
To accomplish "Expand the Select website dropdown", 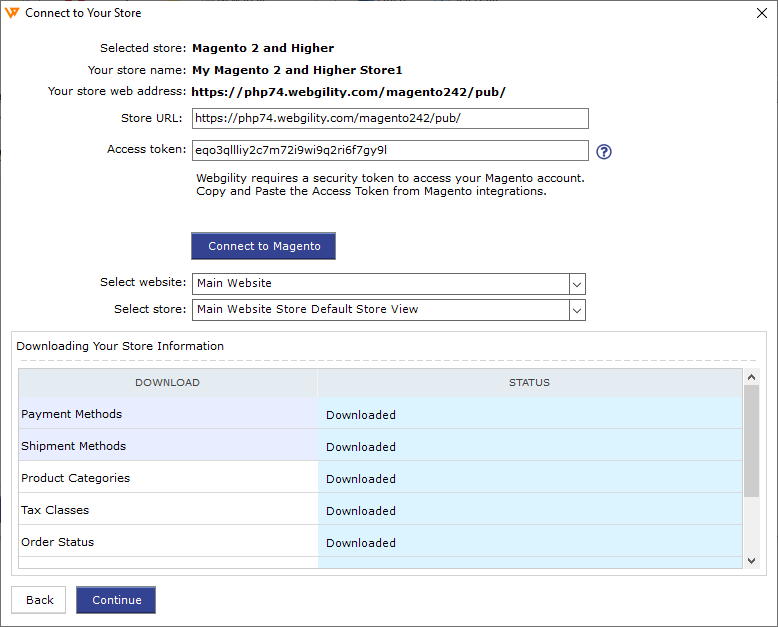I will [576, 284].
